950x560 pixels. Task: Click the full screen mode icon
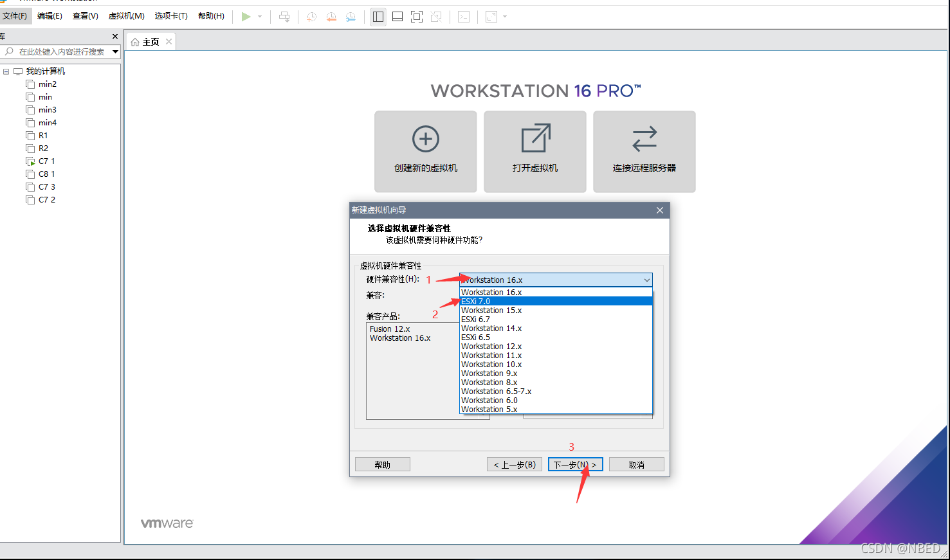pos(417,17)
